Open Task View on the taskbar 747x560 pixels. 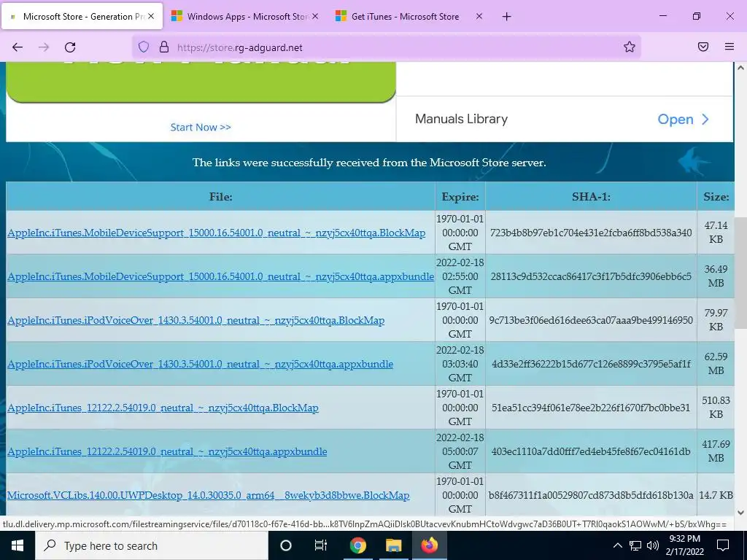pos(321,545)
